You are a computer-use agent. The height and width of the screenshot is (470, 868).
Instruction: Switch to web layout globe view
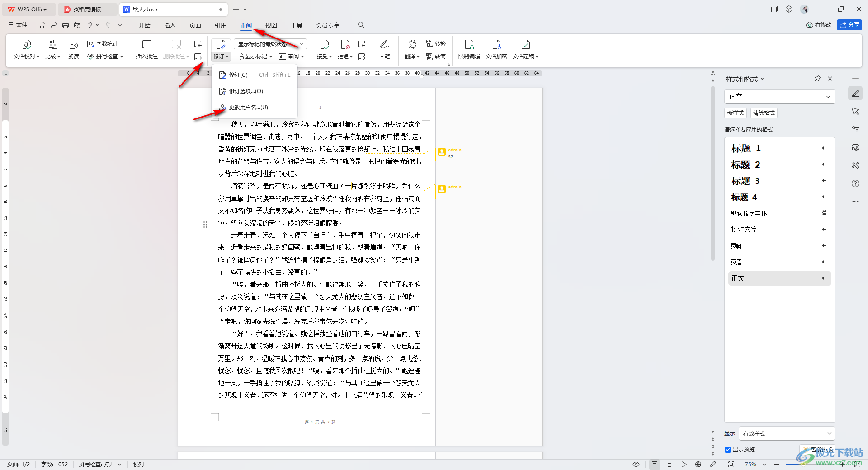point(698,465)
